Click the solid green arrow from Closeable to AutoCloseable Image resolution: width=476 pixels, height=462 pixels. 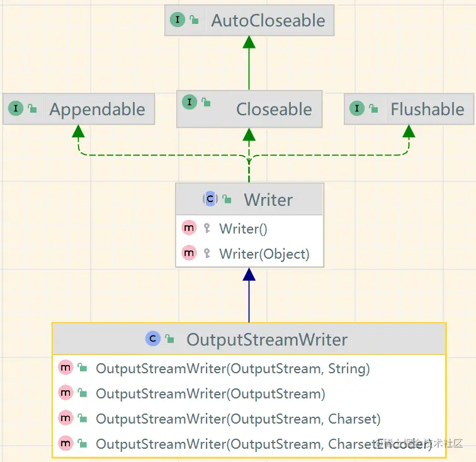pyautogui.click(x=249, y=63)
